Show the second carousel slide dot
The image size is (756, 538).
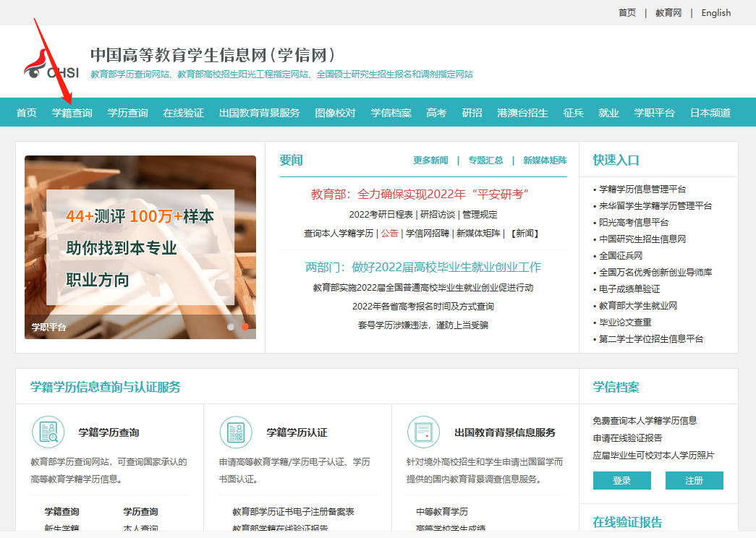click(245, 327)
